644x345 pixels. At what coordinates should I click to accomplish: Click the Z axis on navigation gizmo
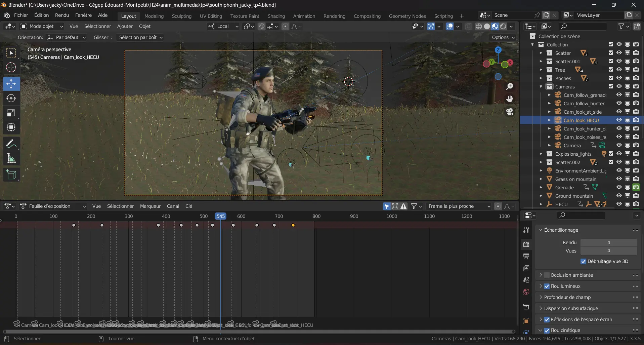(x=498, y=50)
